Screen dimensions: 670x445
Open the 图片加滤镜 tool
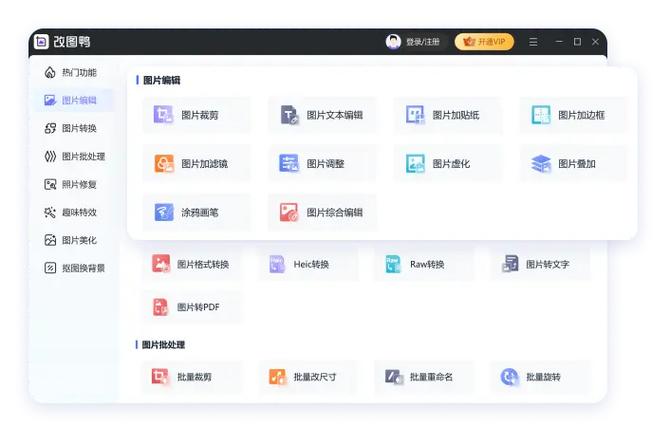[x=197, y=164]
